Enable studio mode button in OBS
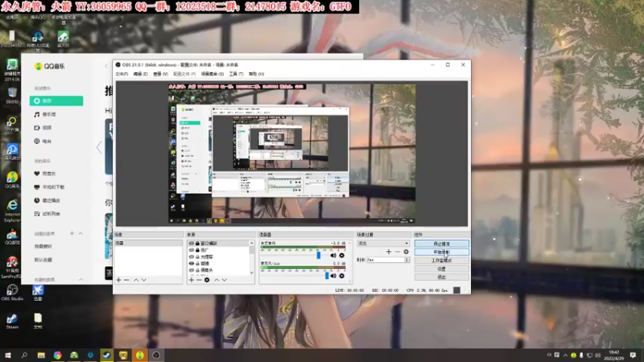Viewport: 644px width, 362px height. pos(441,261)
